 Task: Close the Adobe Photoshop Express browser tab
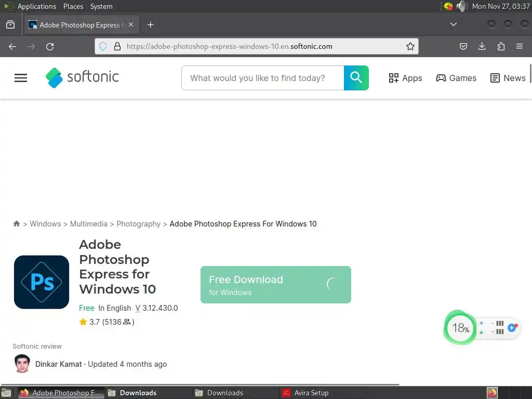[131, 25]
